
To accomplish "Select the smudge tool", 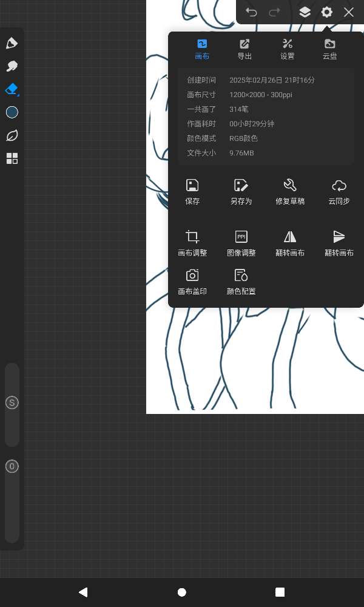I will point(12,66).
